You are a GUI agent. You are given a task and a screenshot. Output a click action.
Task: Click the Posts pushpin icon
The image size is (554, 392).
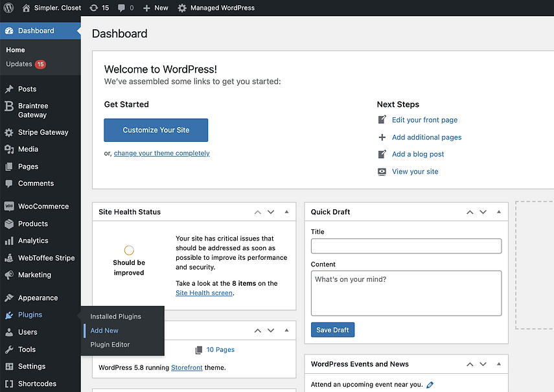click(x=9, y=89)
